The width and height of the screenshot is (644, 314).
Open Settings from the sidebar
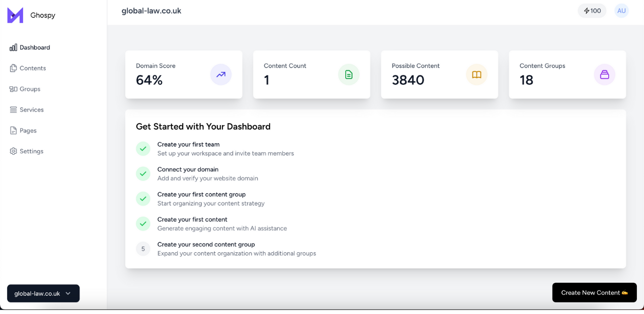click(x=31, y=151)
